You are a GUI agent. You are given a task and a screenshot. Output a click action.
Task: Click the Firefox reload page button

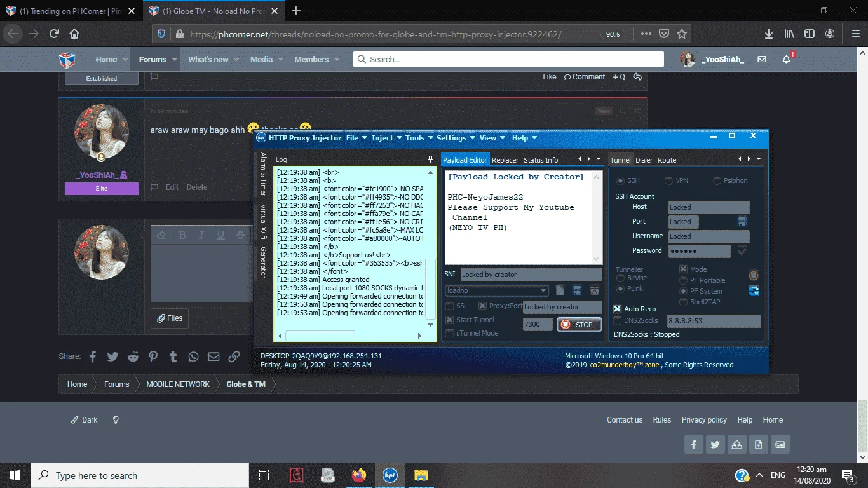pyautogui.click(x=54, y=34)
